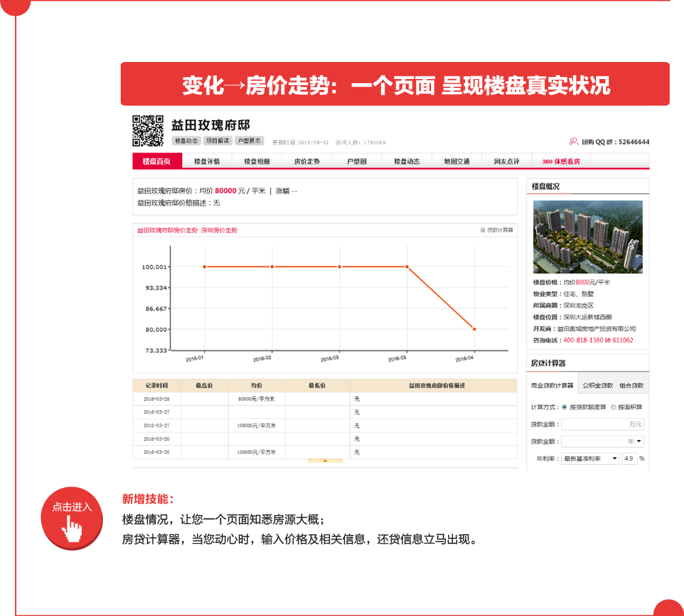Screen dimensions: 684x616
Task: Switch to the 楼盘相册 tab
Action: tap(257, 161)
